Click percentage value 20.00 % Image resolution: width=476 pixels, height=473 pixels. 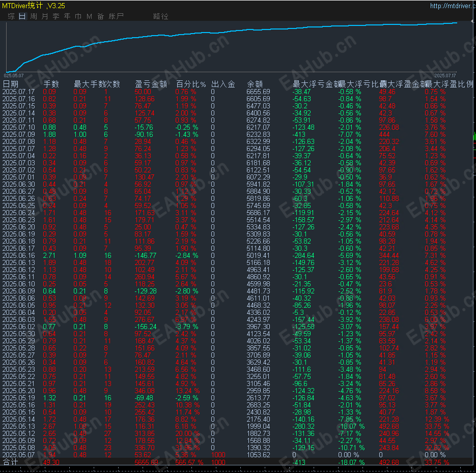point(187,433)
